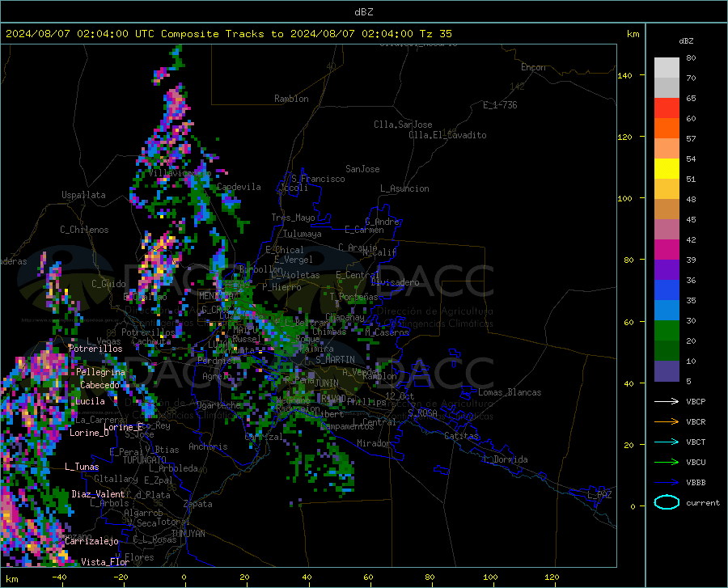728x588 pixels.
Task: Click the E_1-736 map label
Action: 500,105
